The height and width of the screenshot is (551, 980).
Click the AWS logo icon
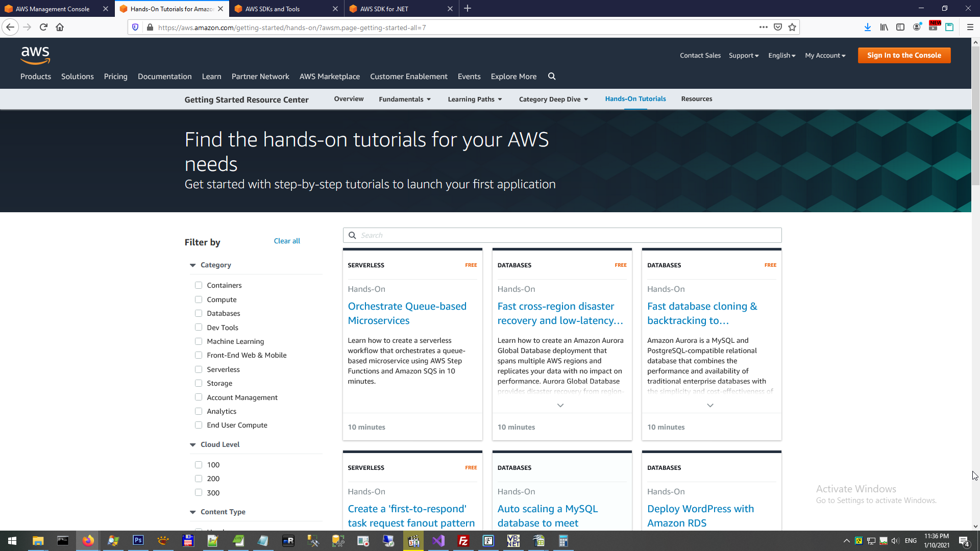tap(35, 55)
